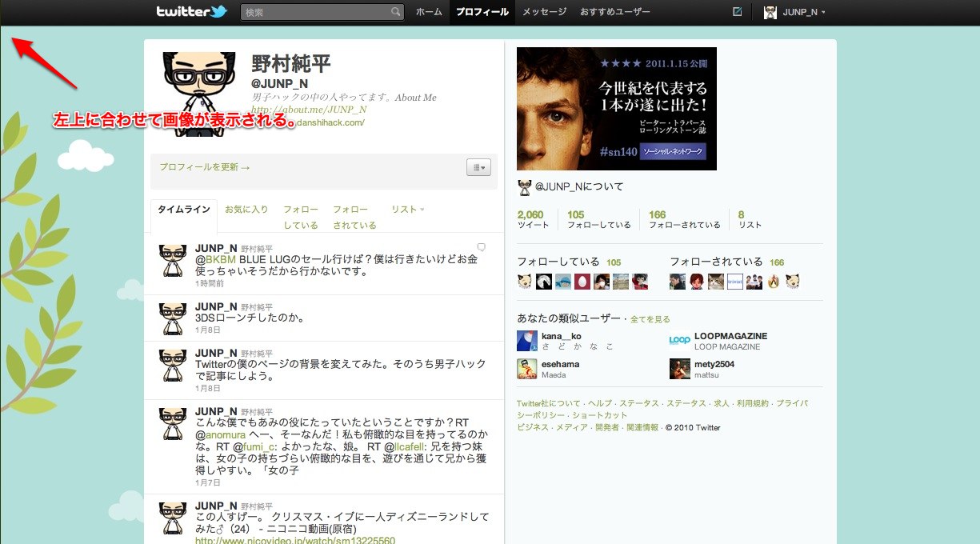Open the red egg avatar in フォローしている list
The height and width of the screenshot is (544, 980).
[x=582, y=281]
